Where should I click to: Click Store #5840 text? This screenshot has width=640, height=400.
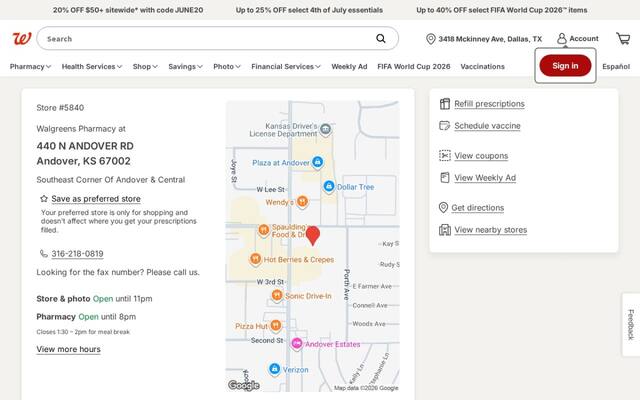click(x=60, y=108)
